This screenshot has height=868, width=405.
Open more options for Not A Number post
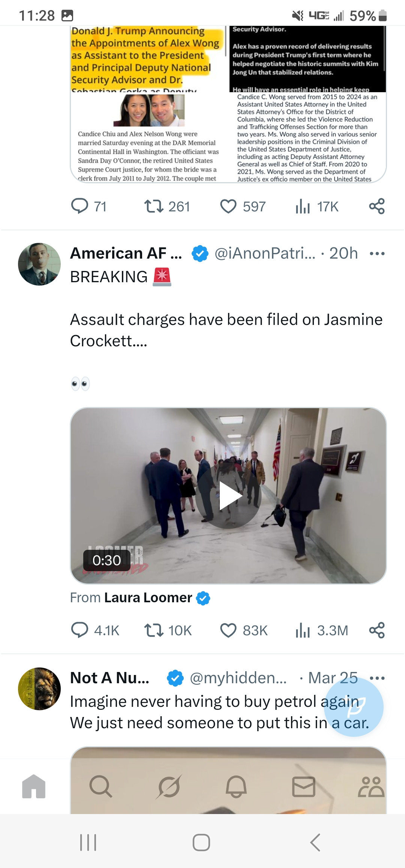pyautogui.click(x=377, y=678)
